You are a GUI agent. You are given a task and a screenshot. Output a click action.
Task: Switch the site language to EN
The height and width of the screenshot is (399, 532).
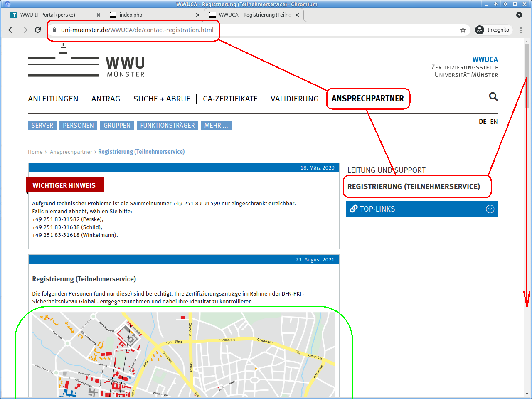point(494,122)
